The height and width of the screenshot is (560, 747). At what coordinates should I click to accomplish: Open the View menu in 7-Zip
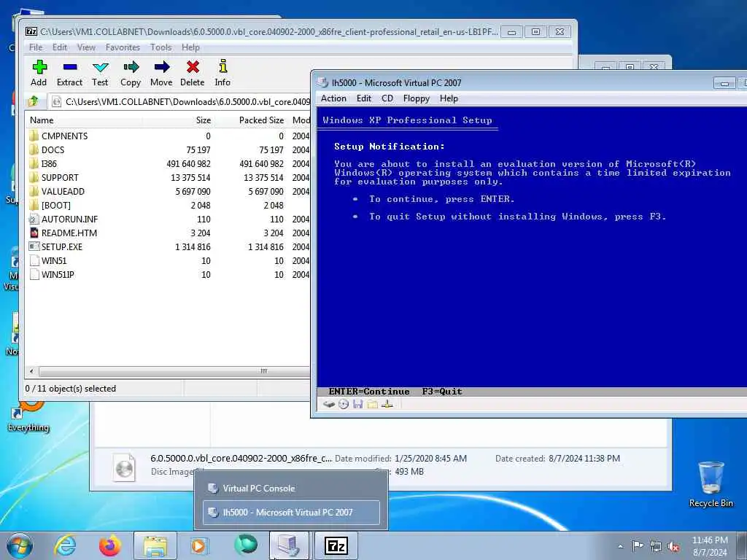pos(86,47)
